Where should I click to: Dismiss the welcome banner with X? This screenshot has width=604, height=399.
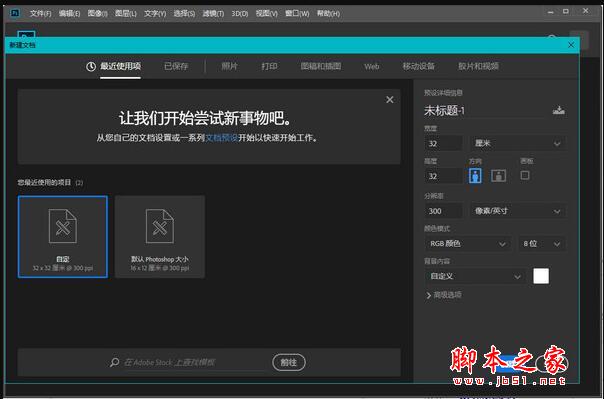click(x=390, y=100)
